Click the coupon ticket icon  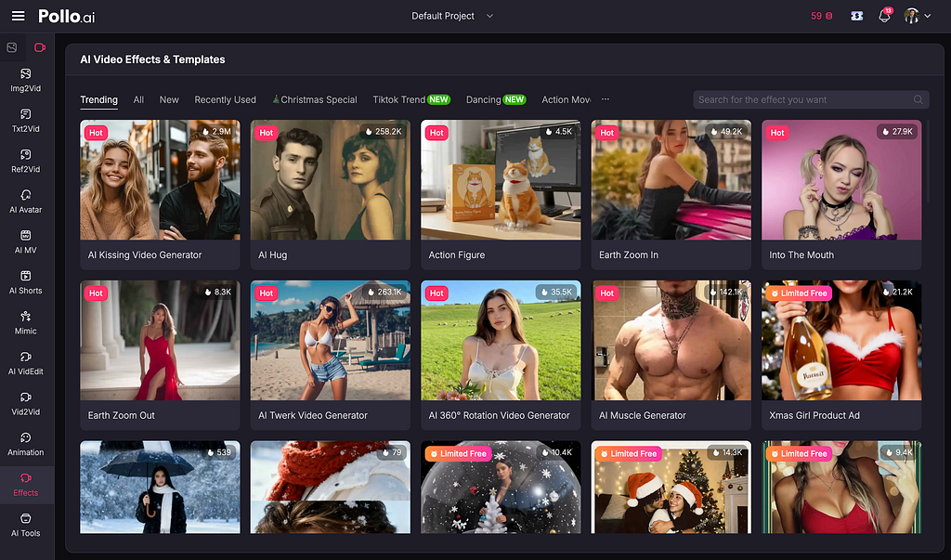coord(856,16)
